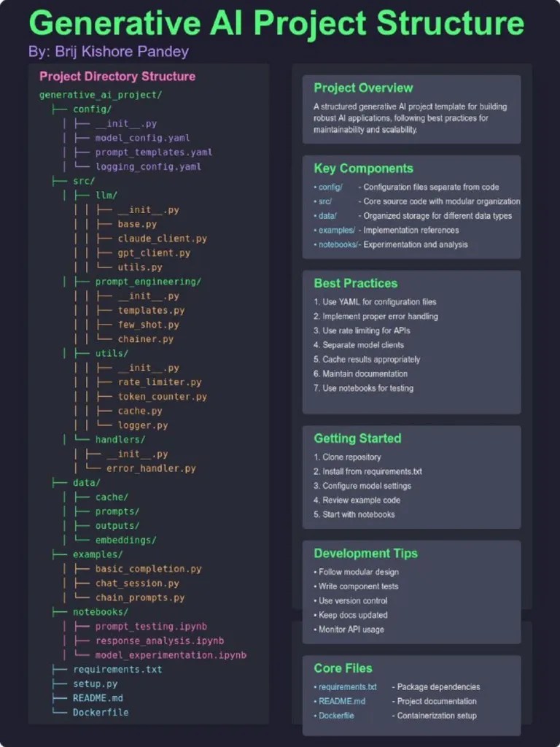Open the requirements.txt link in Core Files
560x747 pixels.
[348, 687]
